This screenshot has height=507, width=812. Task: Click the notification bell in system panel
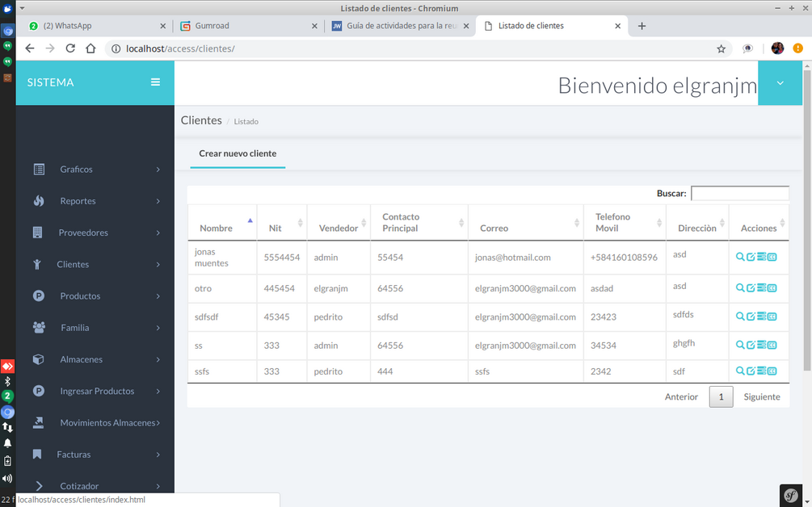pyautogui.click(x=7, y=443)
